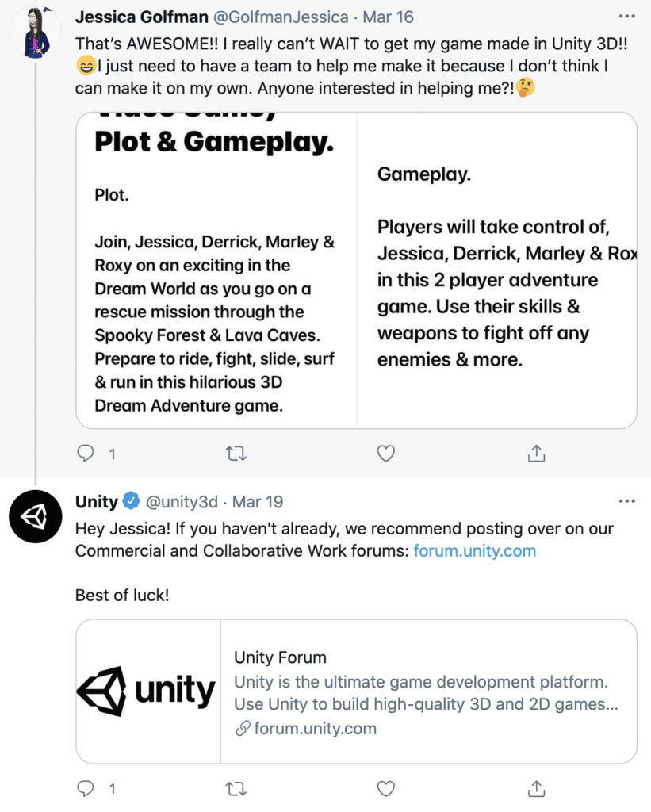The height and width of the screenshot is (812, 651).
Task: Click the Mar 16 tweet timestamp
Action: (388, 16)
